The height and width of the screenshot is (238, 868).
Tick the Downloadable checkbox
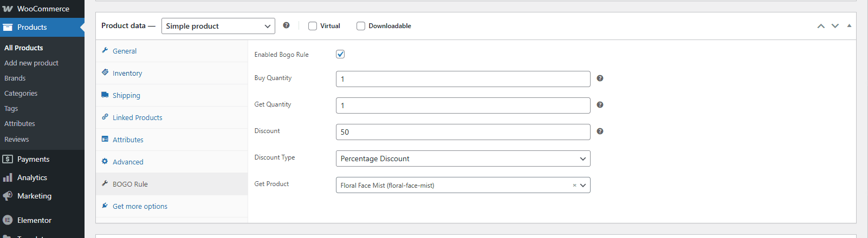[x=361, y=26]
